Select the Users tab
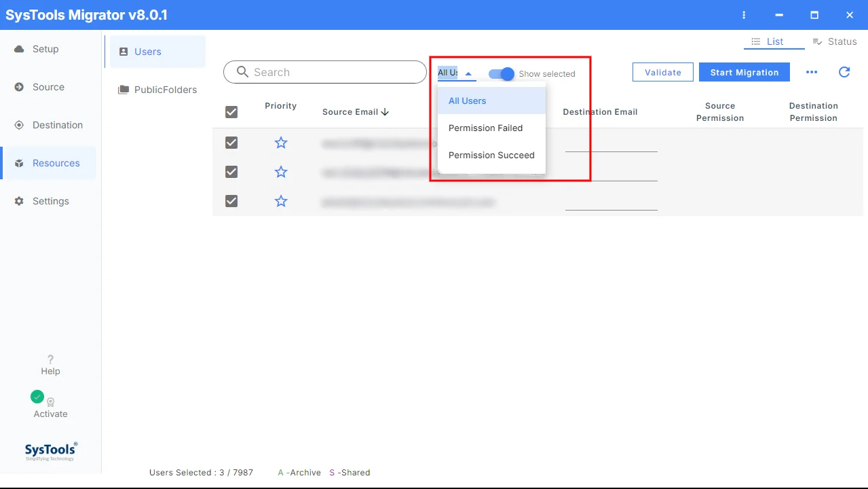Viewport: 868px width, 489px height. tap(157, 52)
